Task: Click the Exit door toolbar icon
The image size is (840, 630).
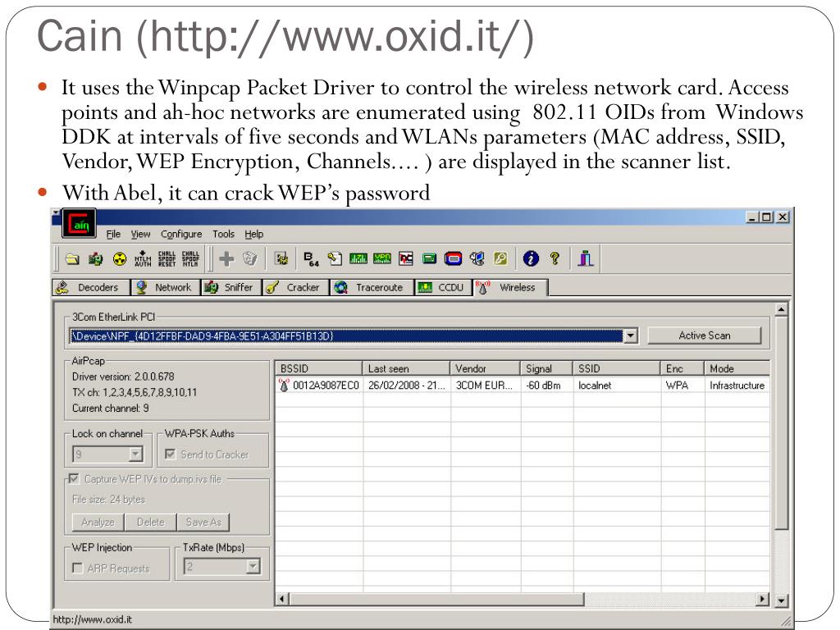Action: [585, 258]
